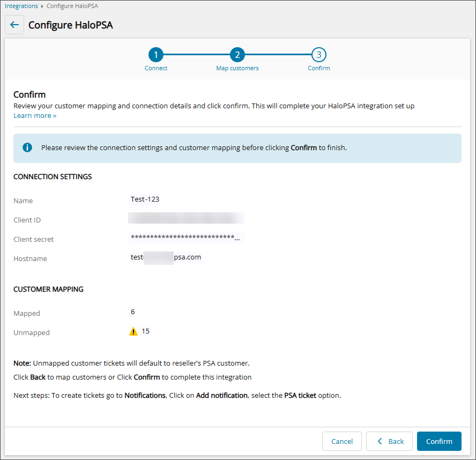Click the masked Client secret value
This screenshot has height=460, width=476.
point(185,238)
